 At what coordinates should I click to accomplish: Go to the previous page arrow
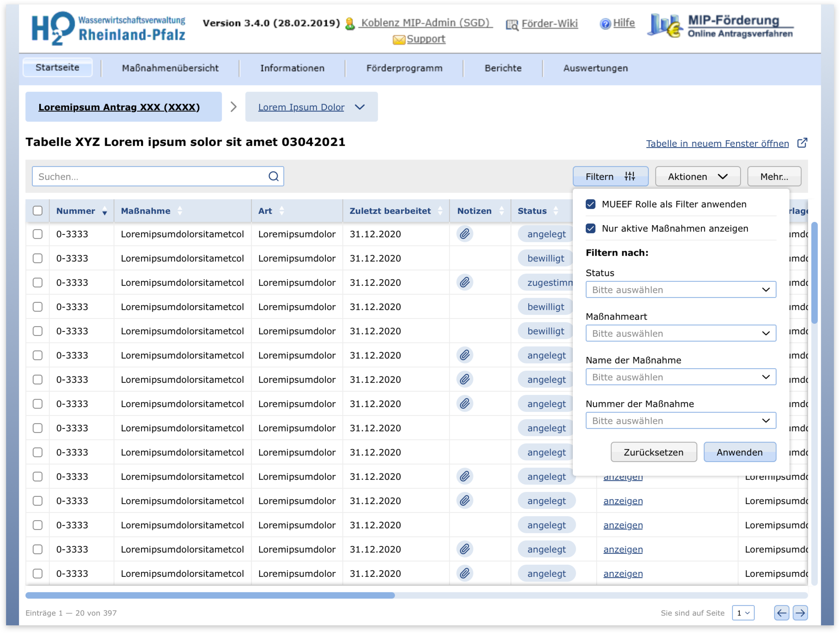pos(782,613)
